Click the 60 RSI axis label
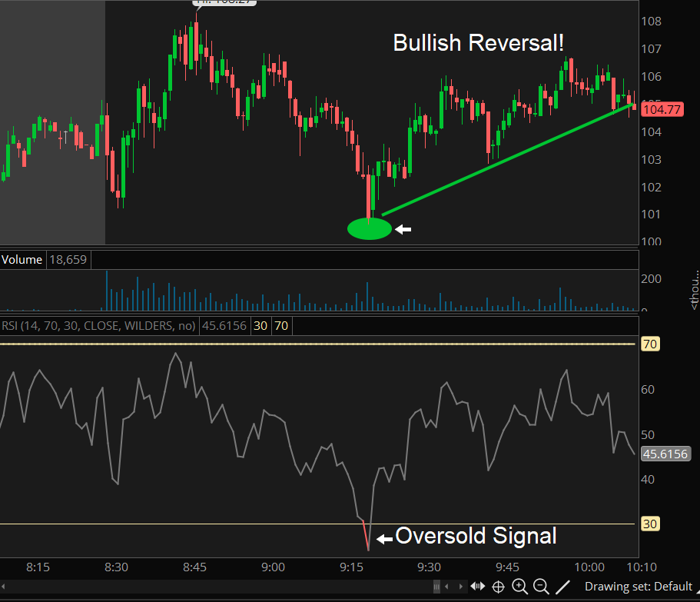 648,390
